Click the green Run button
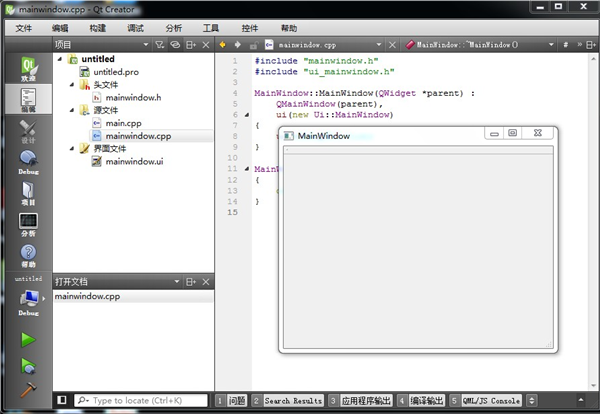The width and height of the screenshot is (600, 414). [x=27, y=340]
